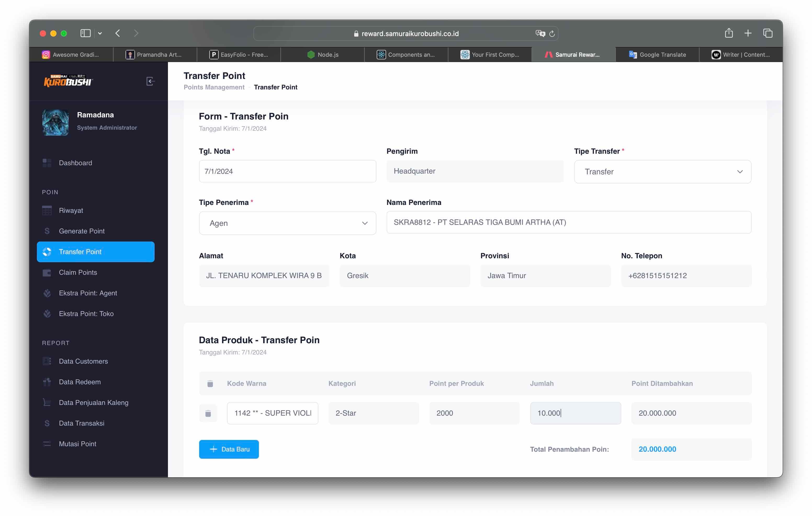Viewport: 812px width, 516px height.
Task: Click the Ekstra Point: Toko icon
Action: pyautogui.click(x=47, y=313)
